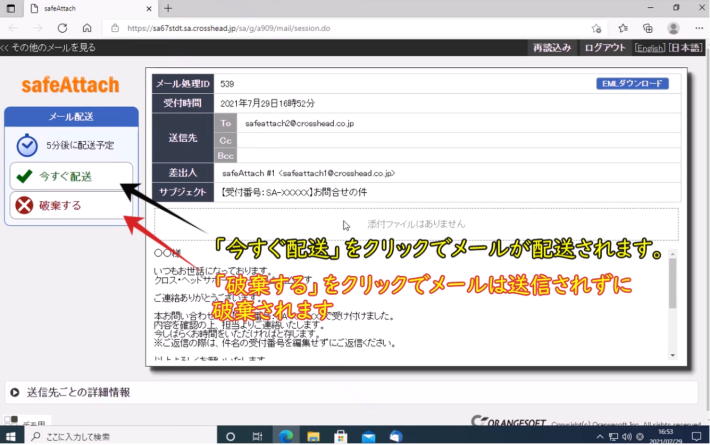Image resolution: width=710 pixels, height=445 pixels.
Task: Click the subject text お問合せの件
Action: coord(340,192)
